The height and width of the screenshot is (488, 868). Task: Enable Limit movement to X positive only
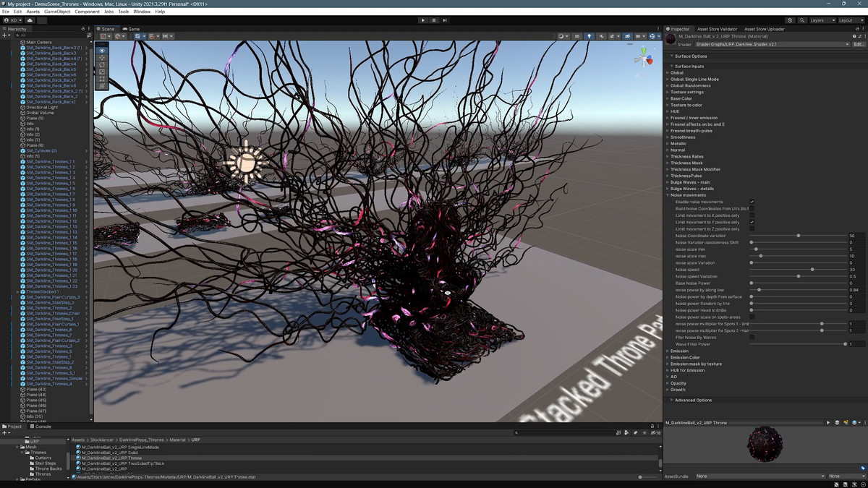point(752,215)
